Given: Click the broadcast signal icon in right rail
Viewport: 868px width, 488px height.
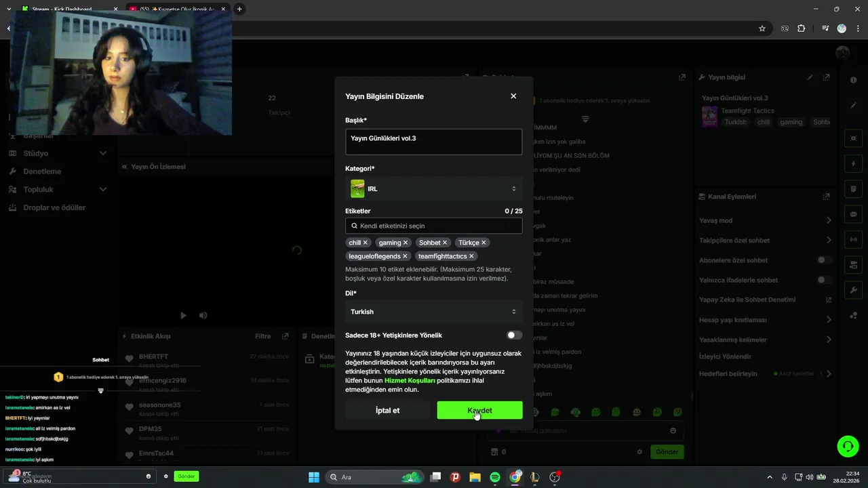Looking at the screenshot, I should coord(853,239).
